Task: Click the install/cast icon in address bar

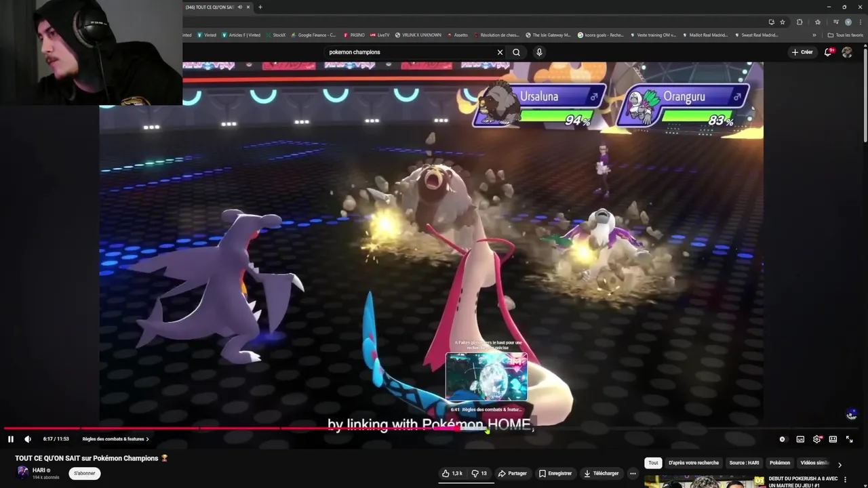Action: [771, 22]
